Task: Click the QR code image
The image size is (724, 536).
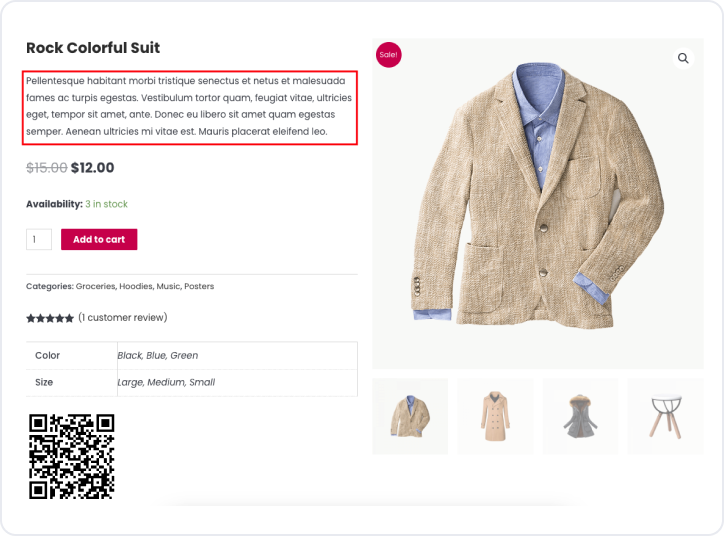Action: pyautogui.click(x=71, y=456)
